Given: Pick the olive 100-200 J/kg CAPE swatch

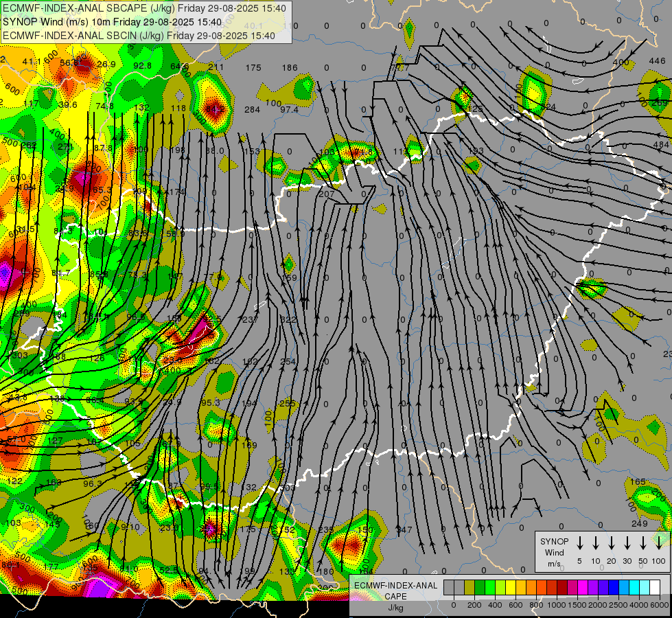Looking at the screenshot, I should click(470, 587).
